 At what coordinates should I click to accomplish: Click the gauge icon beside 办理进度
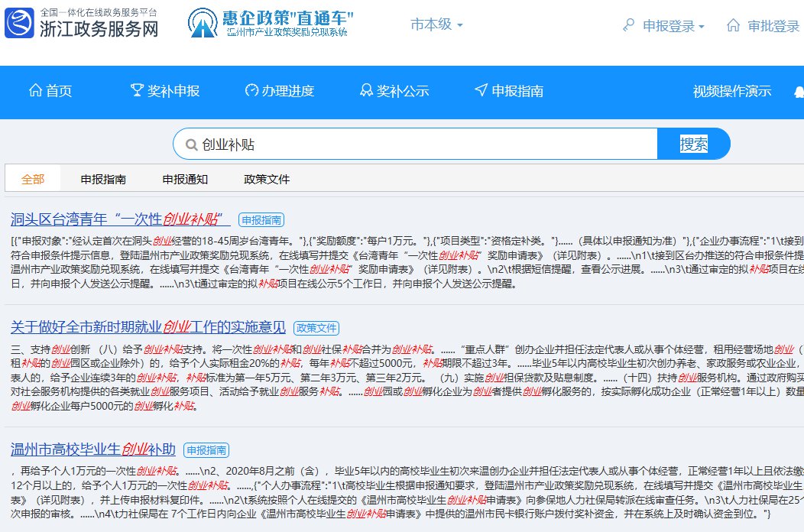[x=251, y=91]
